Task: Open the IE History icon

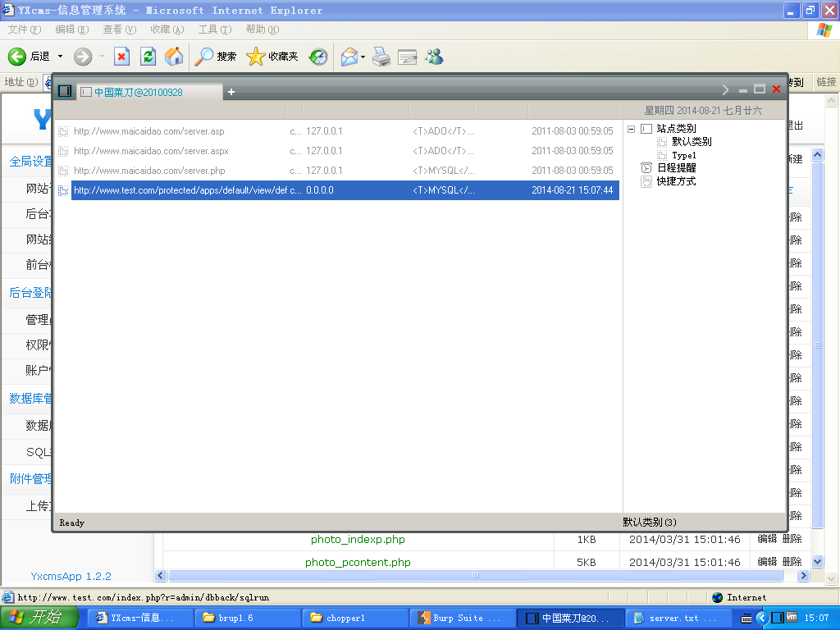Action: click(318, 57)
